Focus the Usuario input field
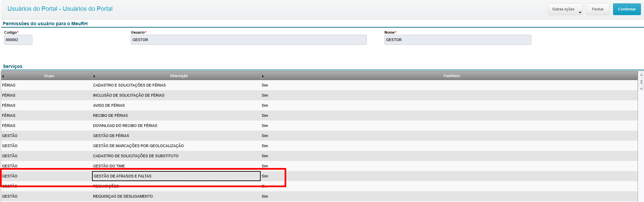The image size is (644, 202). [x=249, y=40]
